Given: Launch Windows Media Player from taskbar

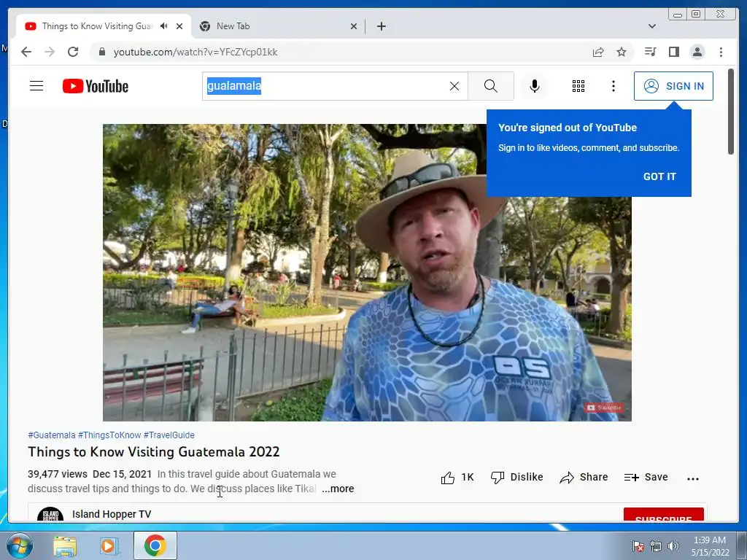Looking at the screenshot, I should point(109,545).
